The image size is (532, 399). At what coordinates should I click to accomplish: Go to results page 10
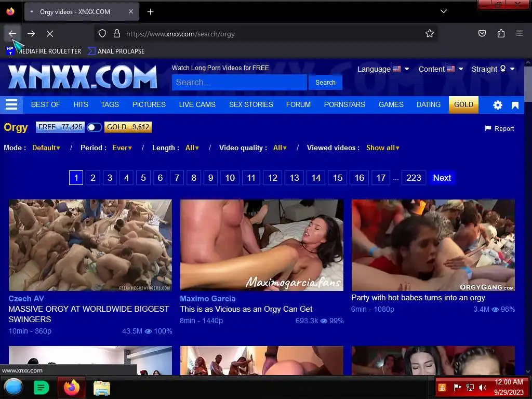230,178
